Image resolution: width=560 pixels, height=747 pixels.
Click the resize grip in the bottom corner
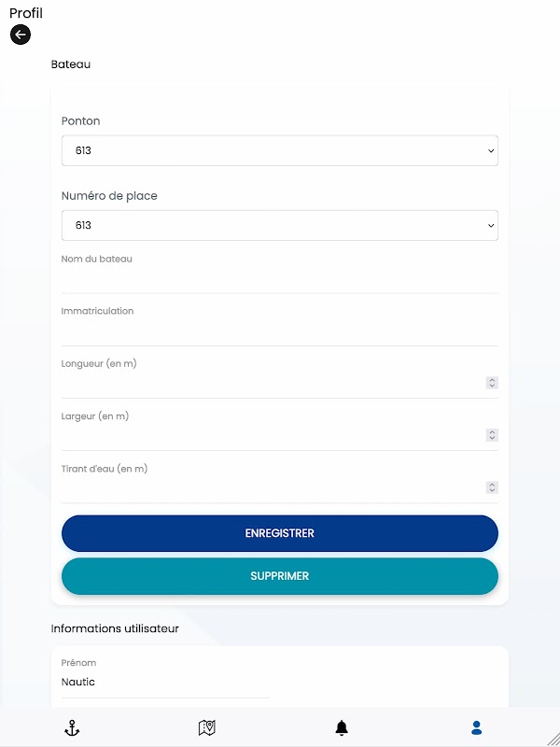click(x=551, y=738)
